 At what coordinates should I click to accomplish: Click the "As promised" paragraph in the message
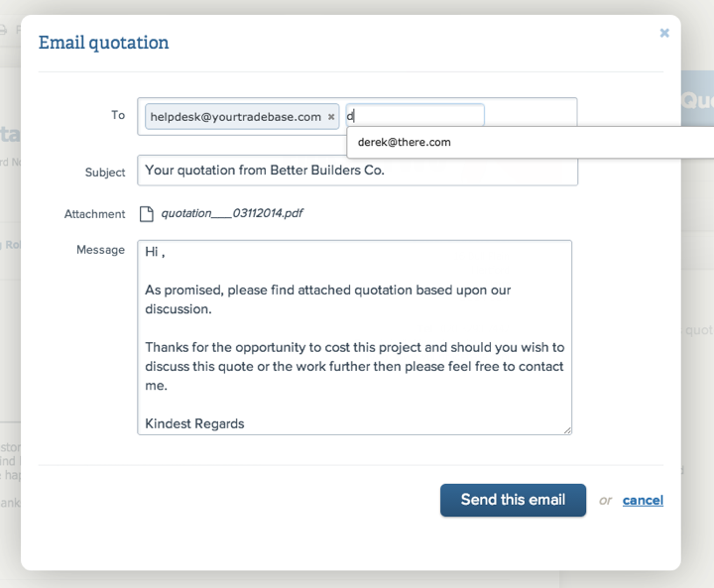click(x=327, y=299)
